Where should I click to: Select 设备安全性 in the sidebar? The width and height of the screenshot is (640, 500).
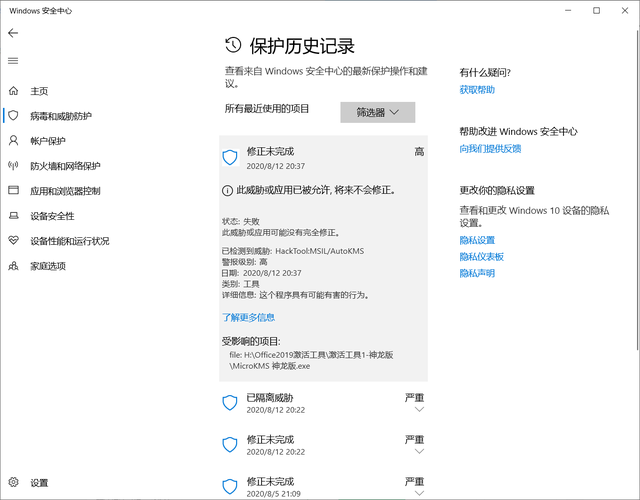[x=52, y=216]
